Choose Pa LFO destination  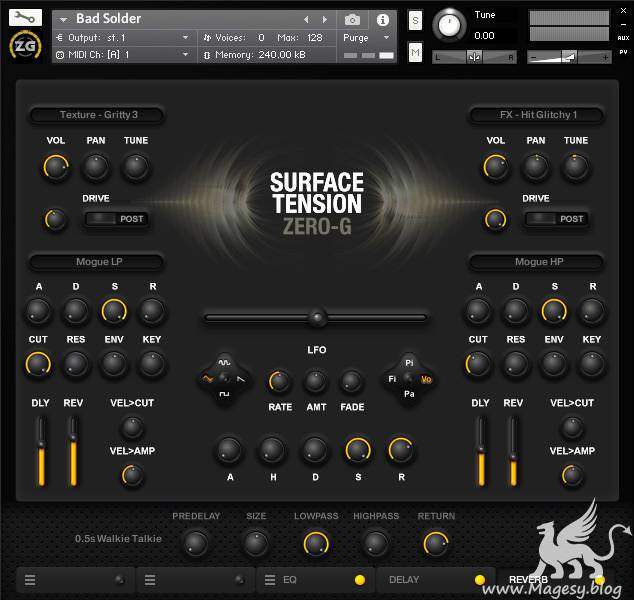coord(409,394)
